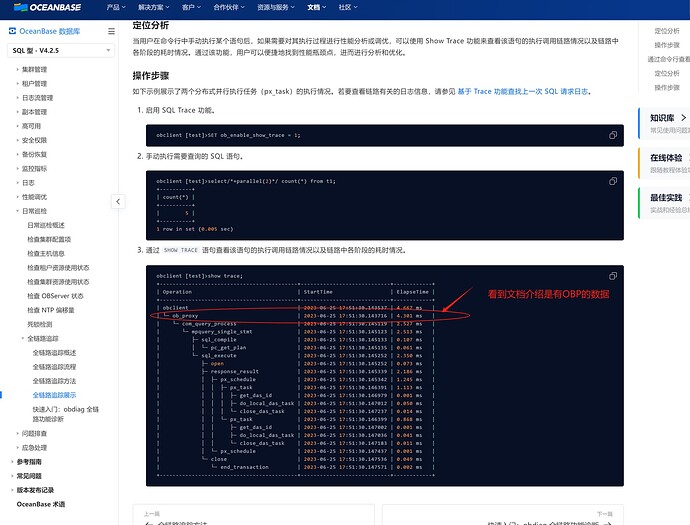Open the 日志 tree item
The height and width of the screenshot is (525, 690).
click(x=28, y=183)
